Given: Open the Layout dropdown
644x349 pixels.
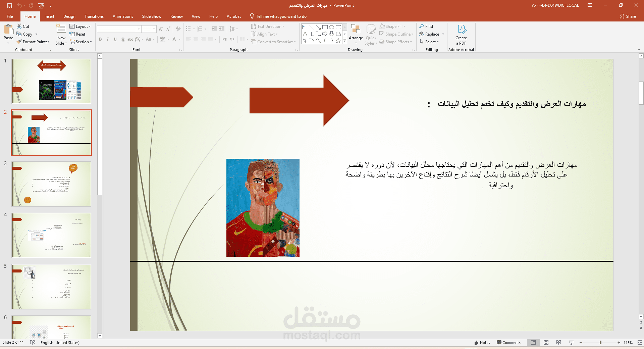Looking at the screenshot, I should click(x=80, y=26).
